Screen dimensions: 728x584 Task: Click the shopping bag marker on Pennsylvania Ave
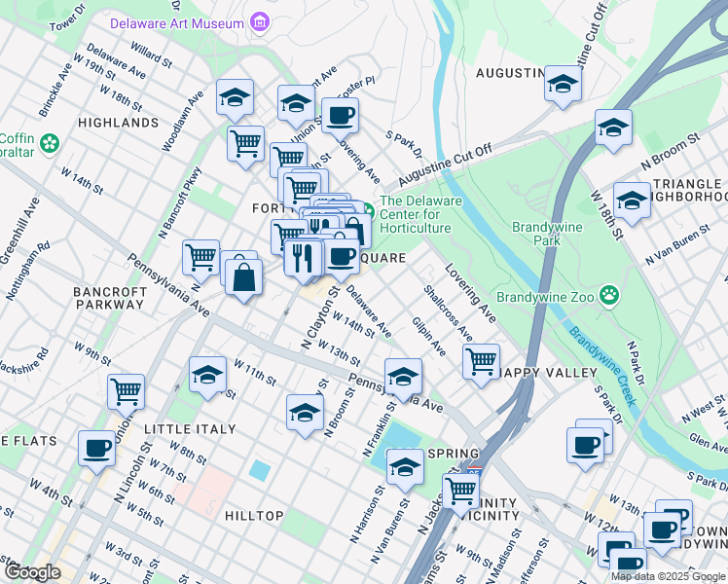pyautogui.click(x=242, y=276)
